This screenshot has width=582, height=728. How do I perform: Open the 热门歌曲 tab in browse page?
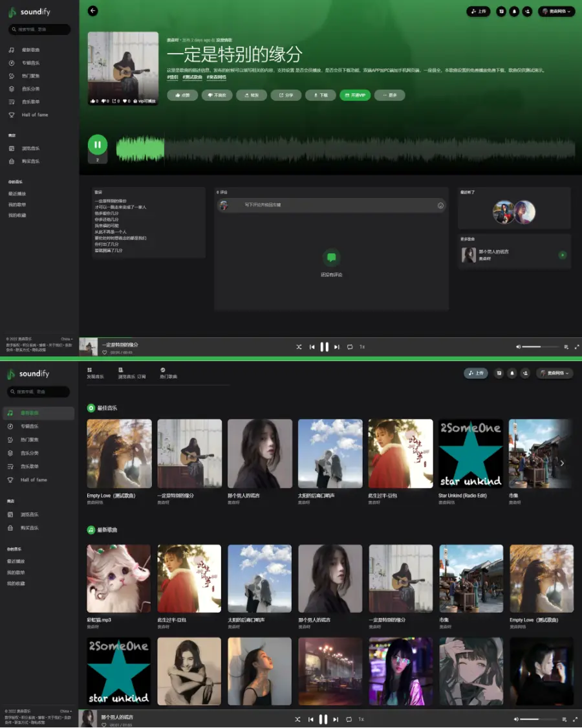168,373
